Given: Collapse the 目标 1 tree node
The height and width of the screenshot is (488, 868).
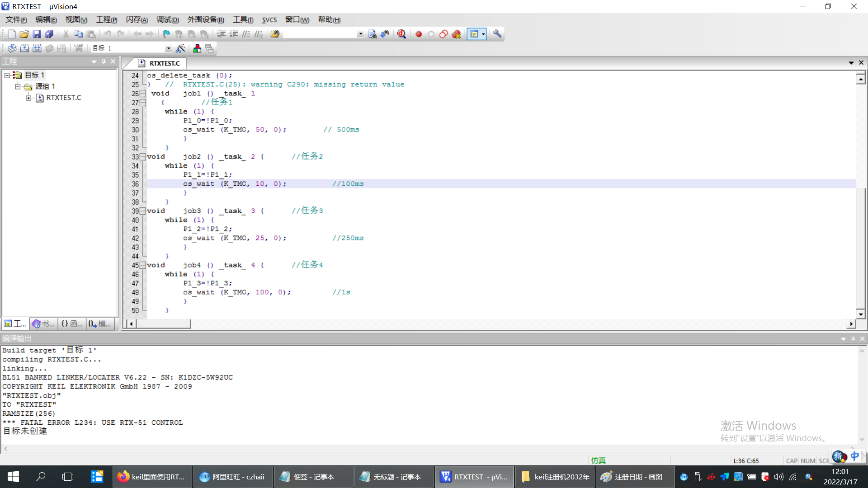Looking at the screenshot, I should [x=7, y=75].
